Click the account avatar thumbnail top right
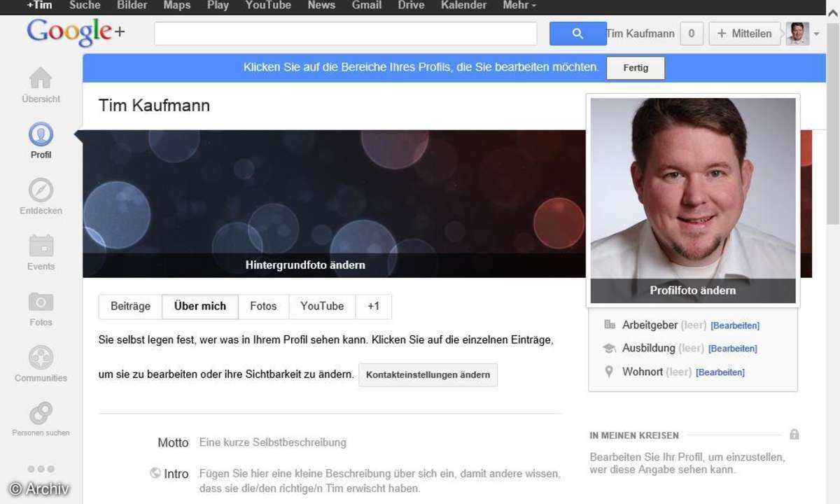 click(x=797, y=34)
